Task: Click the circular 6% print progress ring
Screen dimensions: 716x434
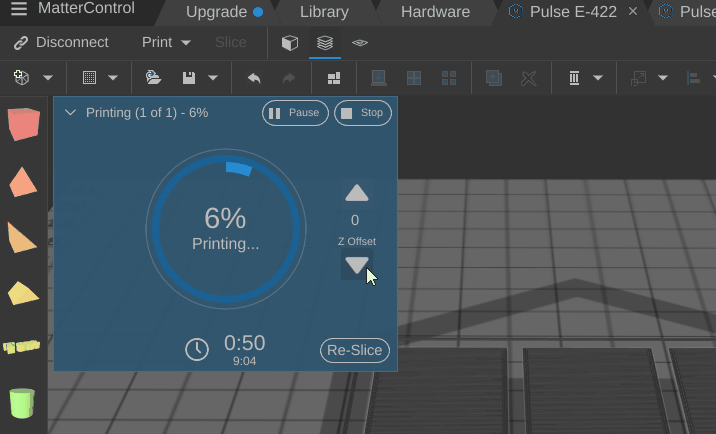Action: coord(226,228)
